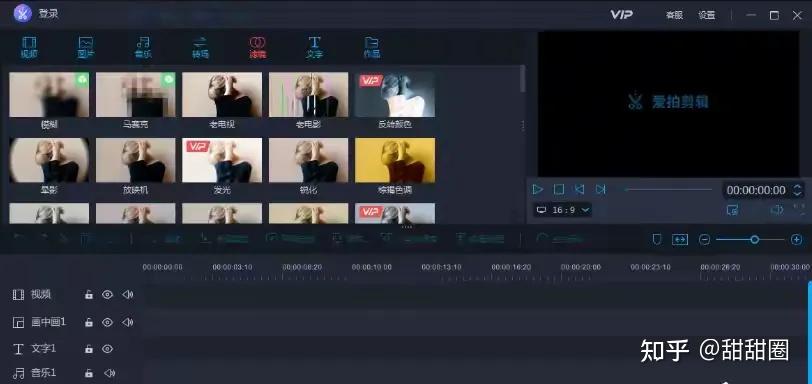Select the 视频 track film icon
This screenshot has width=812, height=384.
[x=19, y=295]
